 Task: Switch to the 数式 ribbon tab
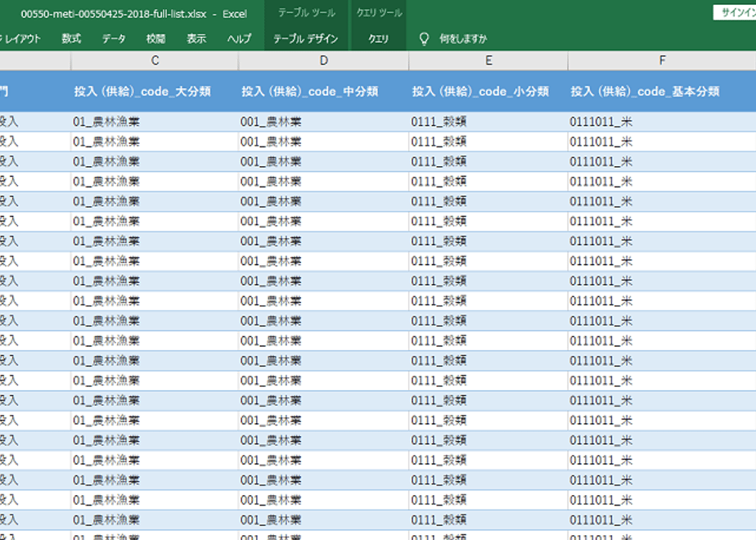[71, 39]
